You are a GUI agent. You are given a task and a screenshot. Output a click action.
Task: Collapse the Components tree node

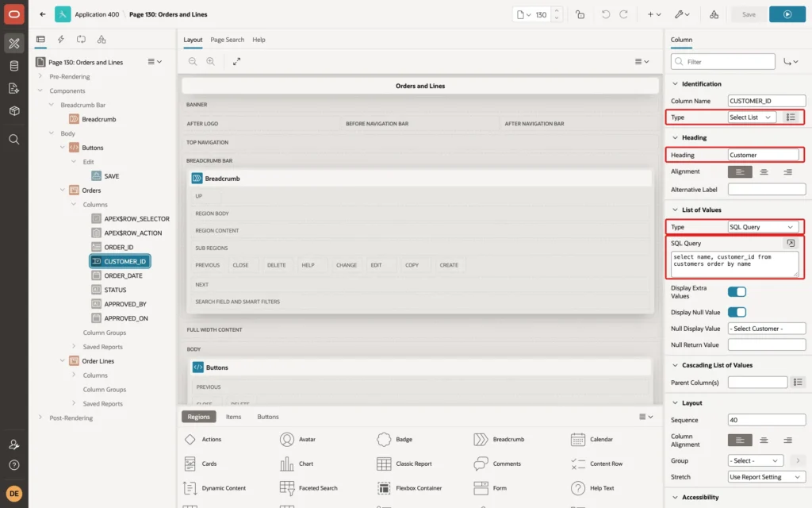[x=40, y=90]
